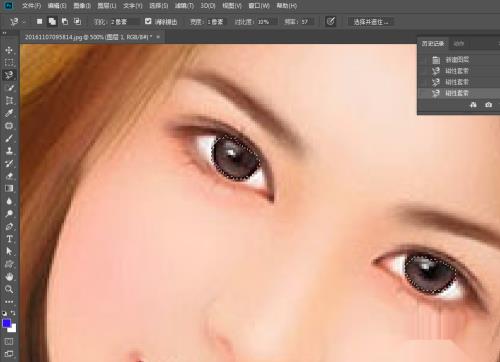Select the Rectangular Marquee tool
This screenshot has height=362, width=500.
tap(9, 63)
